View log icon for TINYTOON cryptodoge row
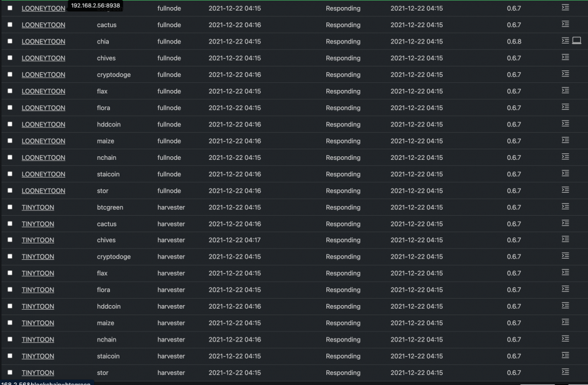The height and width of the screenshot is (385, 588). (x=565, y=255)
